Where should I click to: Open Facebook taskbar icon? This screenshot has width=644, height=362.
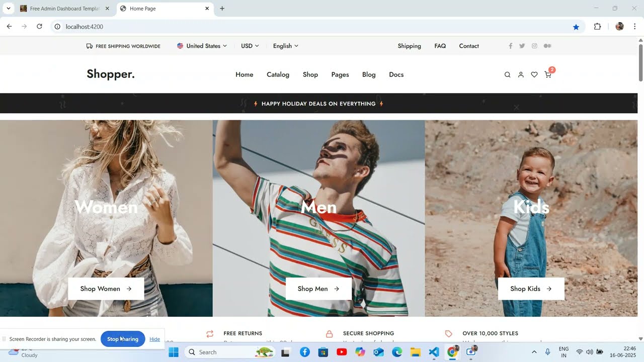(304, 352)
